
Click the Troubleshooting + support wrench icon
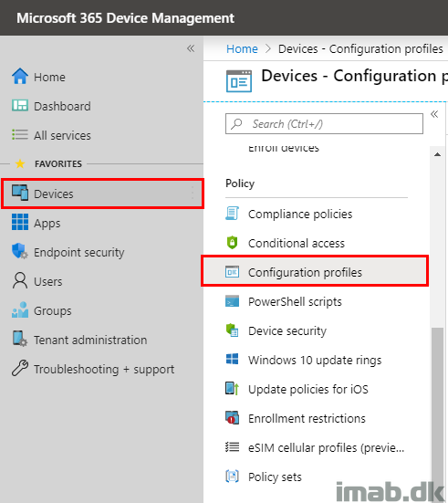coord(20,368)
